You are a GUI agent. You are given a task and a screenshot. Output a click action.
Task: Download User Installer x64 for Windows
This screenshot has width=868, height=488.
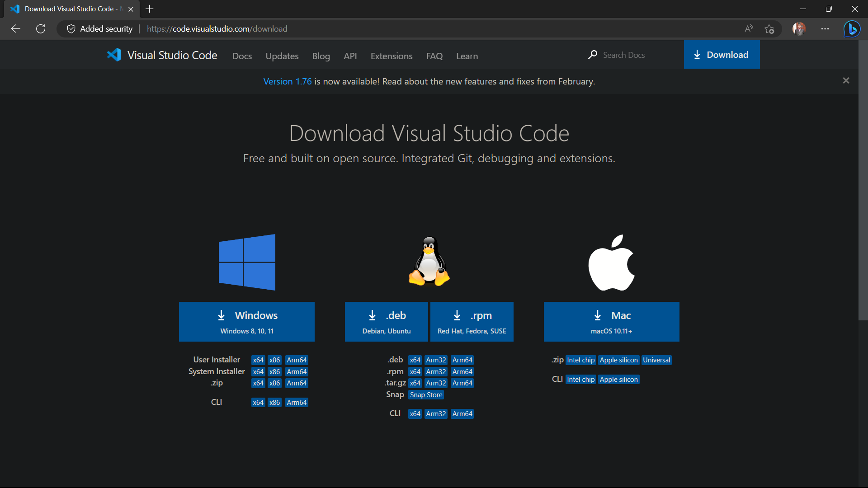pos(258,360)
